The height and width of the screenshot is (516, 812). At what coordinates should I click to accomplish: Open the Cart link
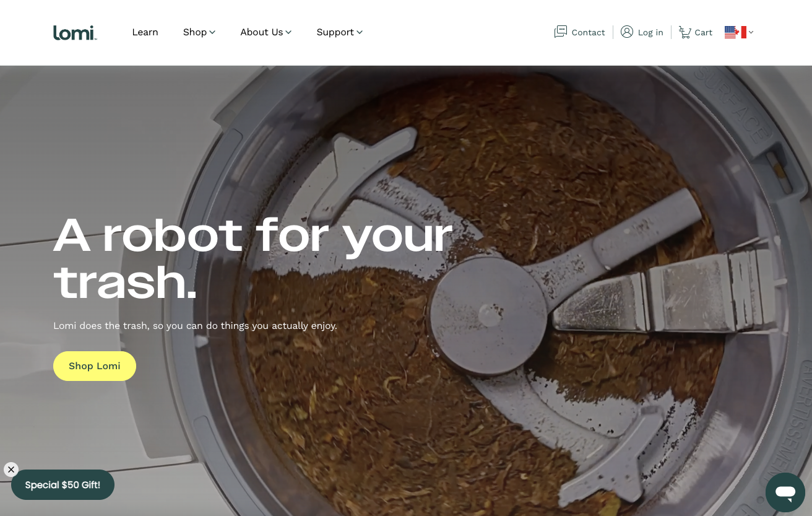703,32
